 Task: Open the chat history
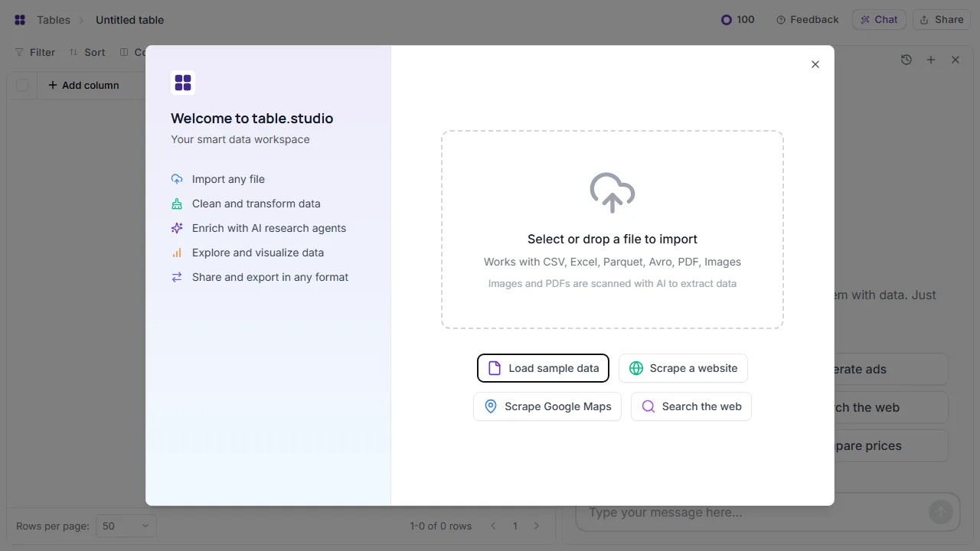pos(906,59)
